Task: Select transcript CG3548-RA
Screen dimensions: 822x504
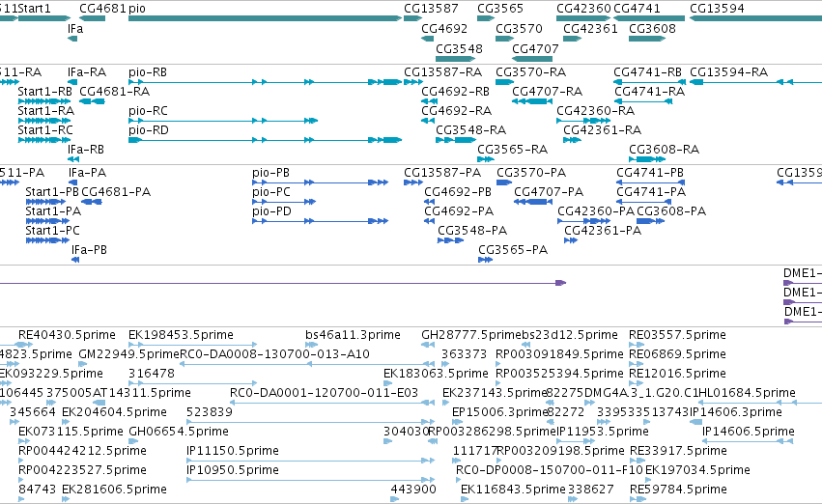Action: 456,140
